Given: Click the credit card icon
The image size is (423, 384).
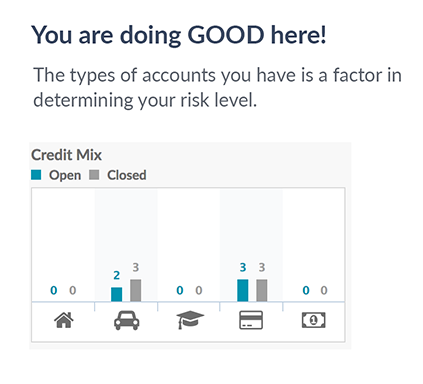Looking at the screenshot, I should click(x=251, y=320).
